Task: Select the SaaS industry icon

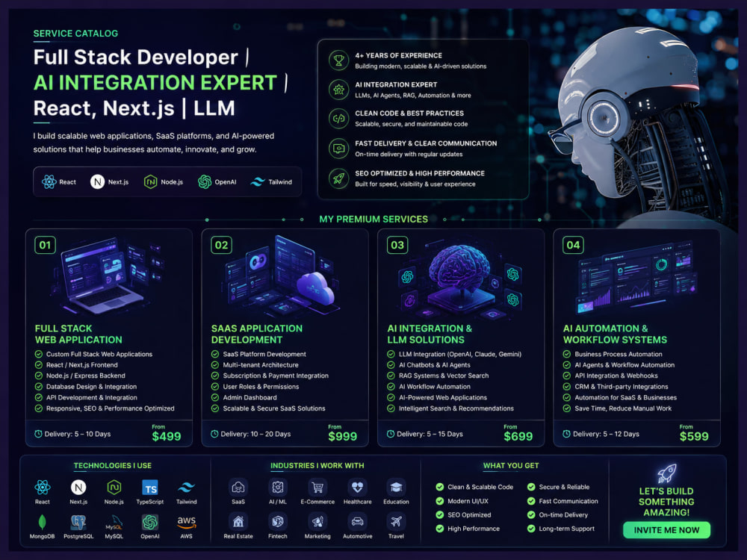Action: click(x=238, y=487)
